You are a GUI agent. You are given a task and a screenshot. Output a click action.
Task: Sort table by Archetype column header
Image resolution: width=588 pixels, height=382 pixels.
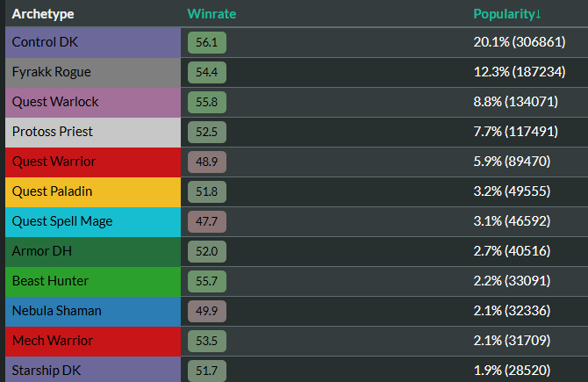tap(43, 14)
